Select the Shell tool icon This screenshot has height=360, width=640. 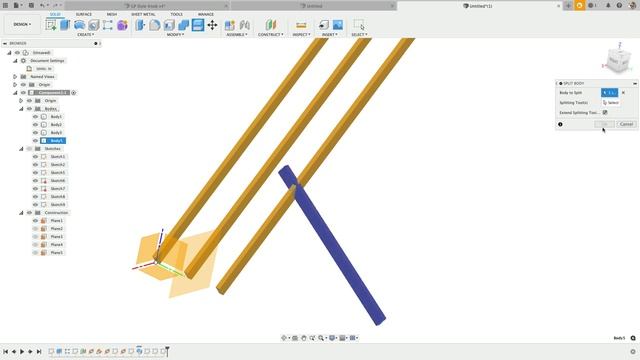[169, 25]
